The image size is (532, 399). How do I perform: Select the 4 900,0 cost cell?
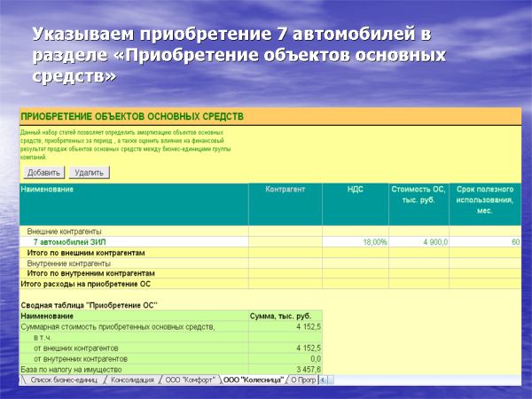pos(419,242)
